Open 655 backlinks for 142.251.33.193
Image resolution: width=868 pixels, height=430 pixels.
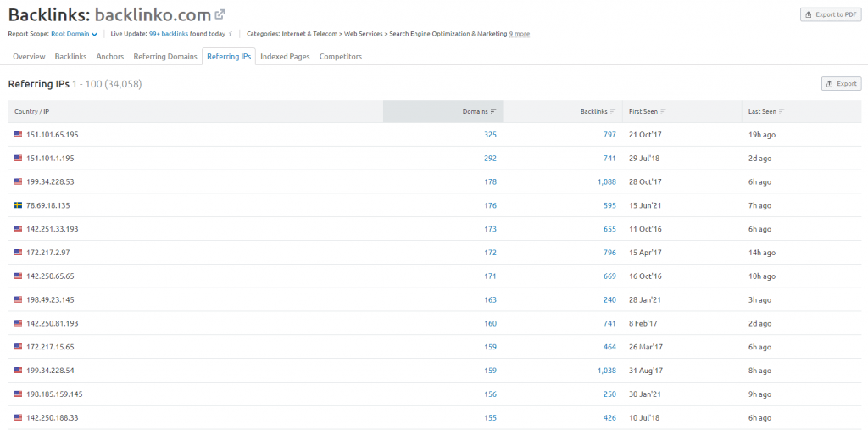(609, 229)
